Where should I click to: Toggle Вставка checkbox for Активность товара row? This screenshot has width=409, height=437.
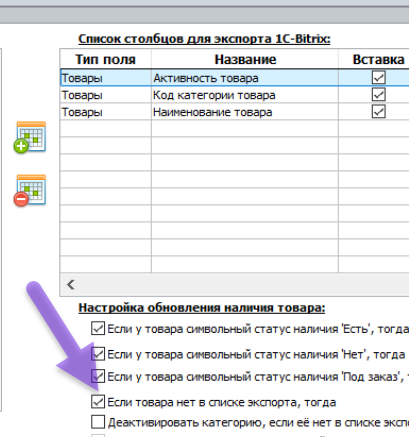coord(379,78)
